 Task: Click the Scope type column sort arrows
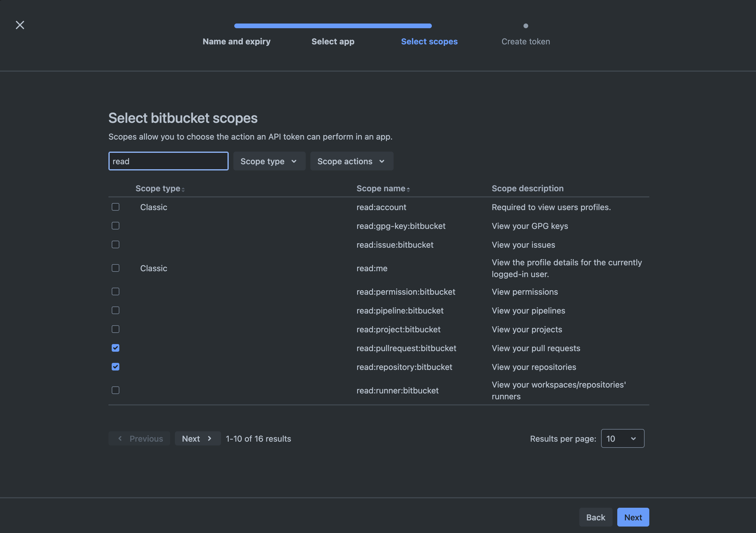click(183, 189)
